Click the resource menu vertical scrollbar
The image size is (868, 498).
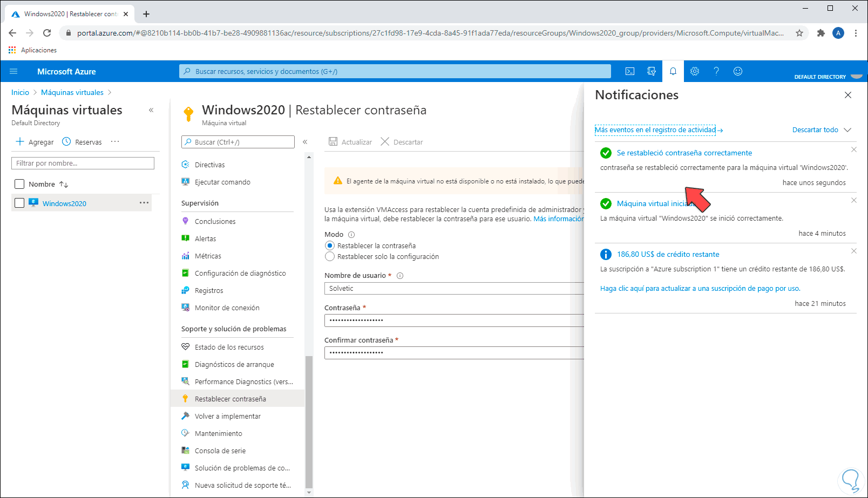pyautogui.click(x=309, y=421)
